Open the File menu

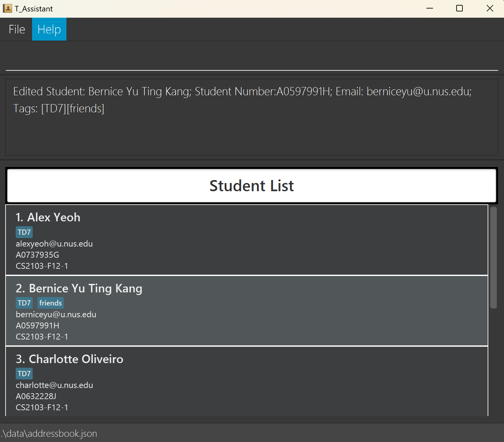click(17, 29)
